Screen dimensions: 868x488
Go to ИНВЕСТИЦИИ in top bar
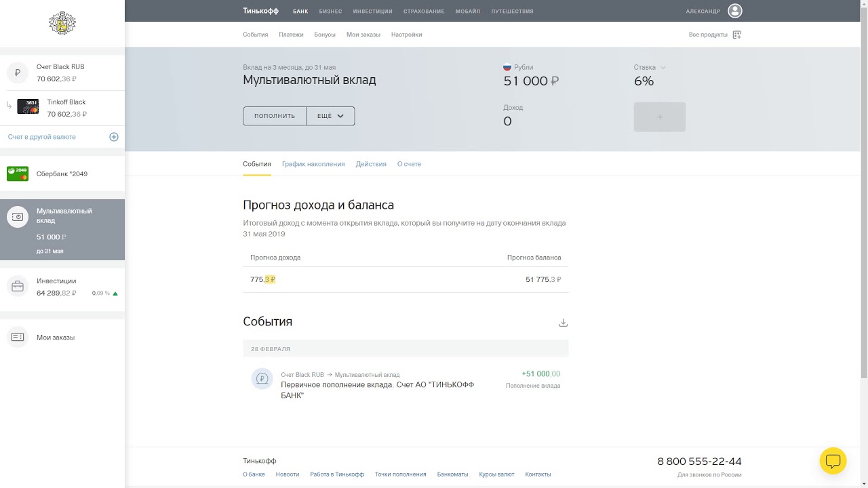(372, 12)
